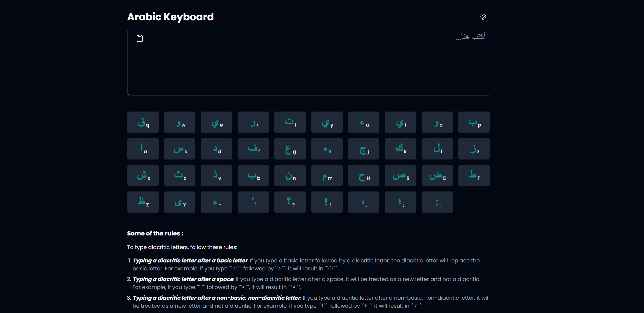This screenshot has width=644, height=313.
Task: Tap the ك key labeled k
Action: coord(400,149)
